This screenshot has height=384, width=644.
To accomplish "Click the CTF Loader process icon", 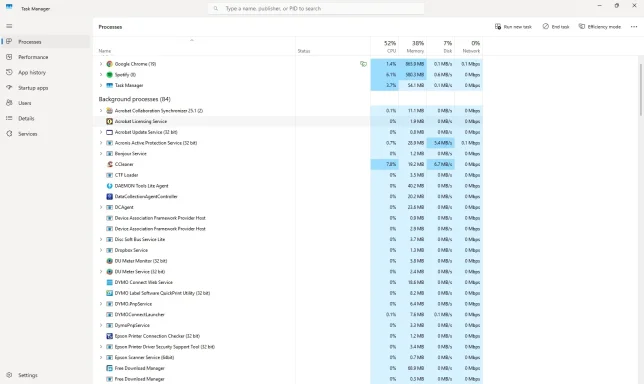I will (x=109, y=175).
